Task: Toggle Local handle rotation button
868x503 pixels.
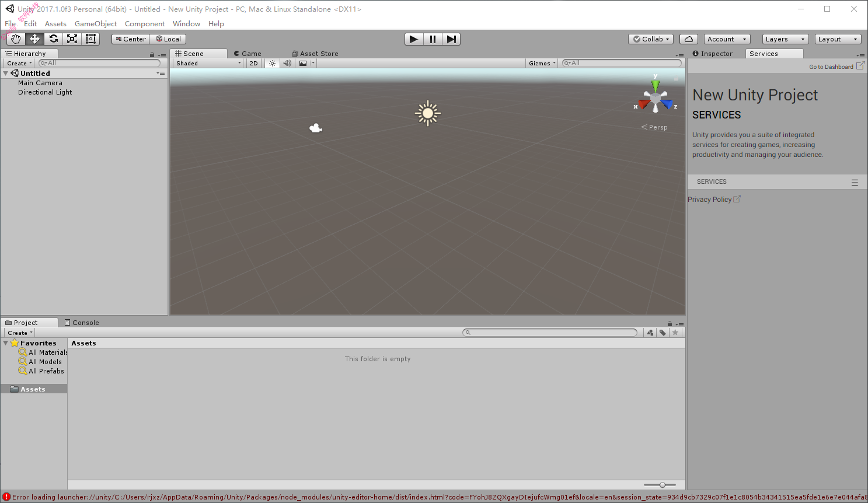Action: click(x=168, y=39)
